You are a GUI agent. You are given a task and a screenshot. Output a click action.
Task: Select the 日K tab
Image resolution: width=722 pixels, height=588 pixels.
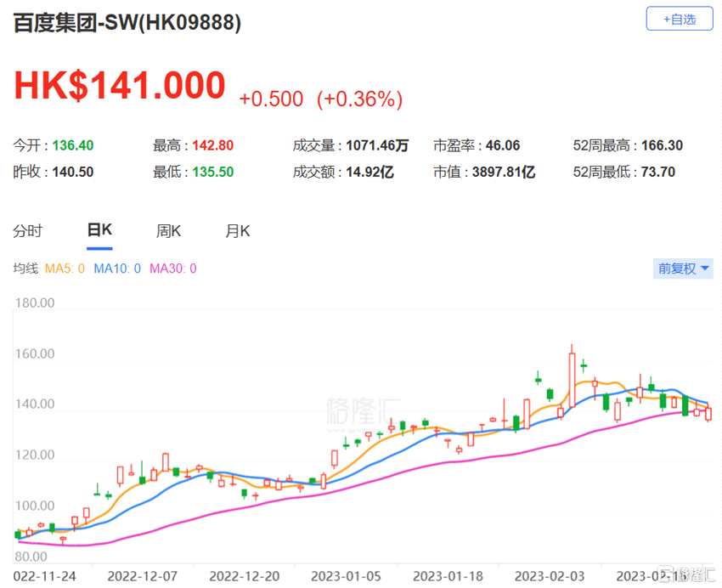(99, 229)
